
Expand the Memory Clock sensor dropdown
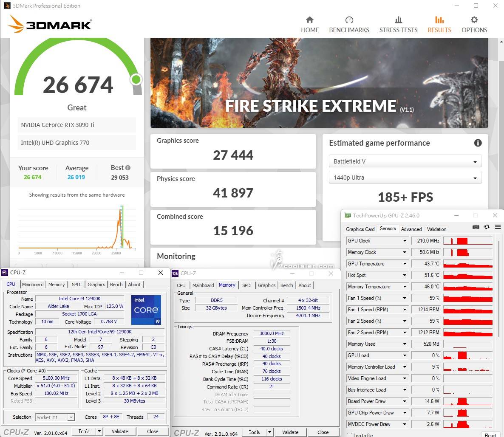tap(405, 252)
